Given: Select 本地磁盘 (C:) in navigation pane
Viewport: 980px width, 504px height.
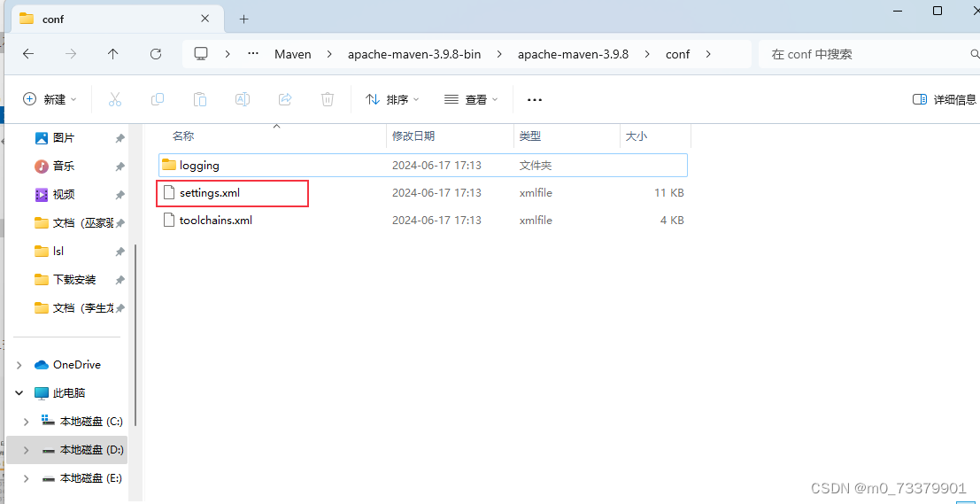Looking at the screenshot, I should tap(91, 422).
